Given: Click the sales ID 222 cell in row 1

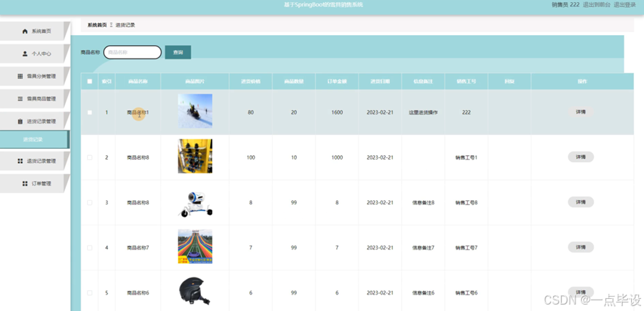Looking at the screenshot, I should point(466,112).
